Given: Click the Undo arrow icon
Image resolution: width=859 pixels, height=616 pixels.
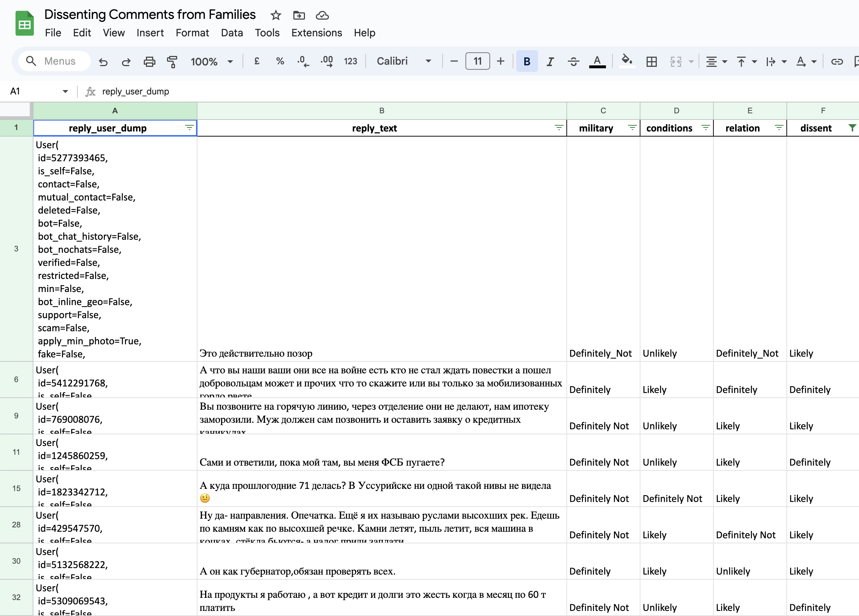Looking at the screenshot, I should [103, 61].
